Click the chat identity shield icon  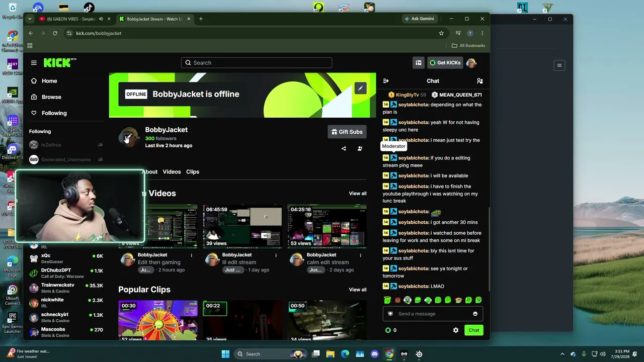pyautogui.click(x=390, y=314)
